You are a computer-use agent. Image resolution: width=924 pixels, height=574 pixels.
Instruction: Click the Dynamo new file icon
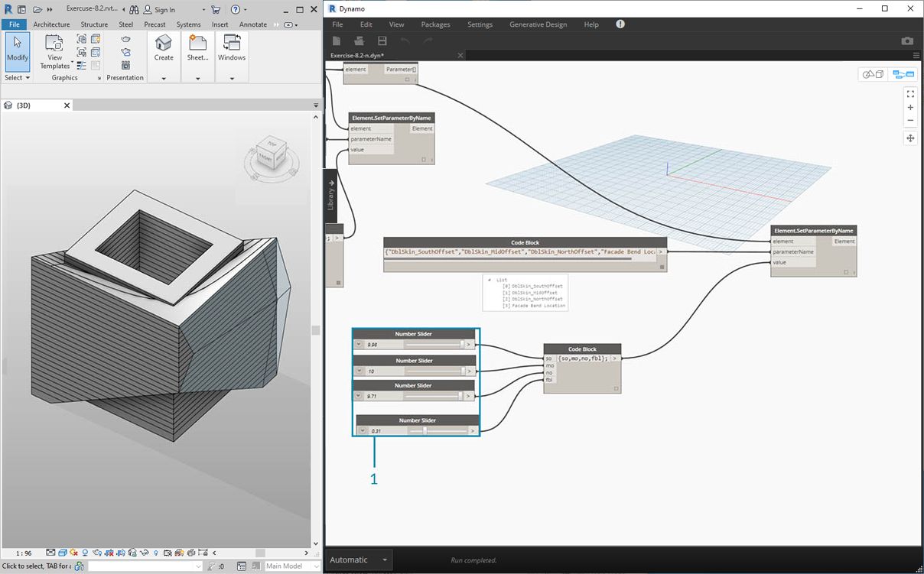tap(336, 41)
